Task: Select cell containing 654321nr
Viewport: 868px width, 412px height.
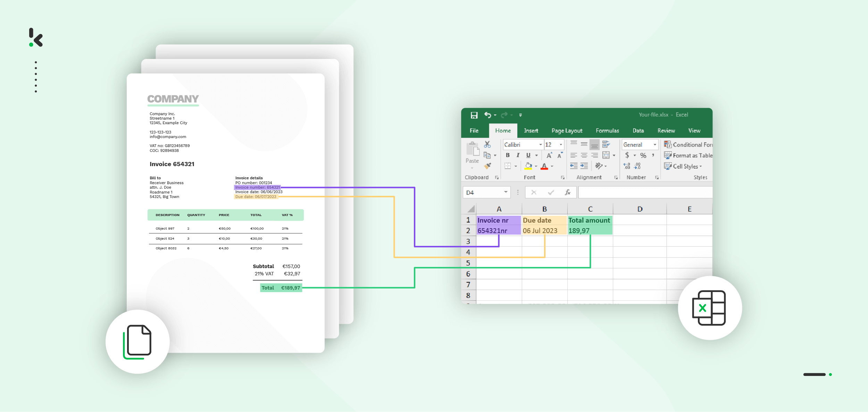Action: [x=499, y=231]
